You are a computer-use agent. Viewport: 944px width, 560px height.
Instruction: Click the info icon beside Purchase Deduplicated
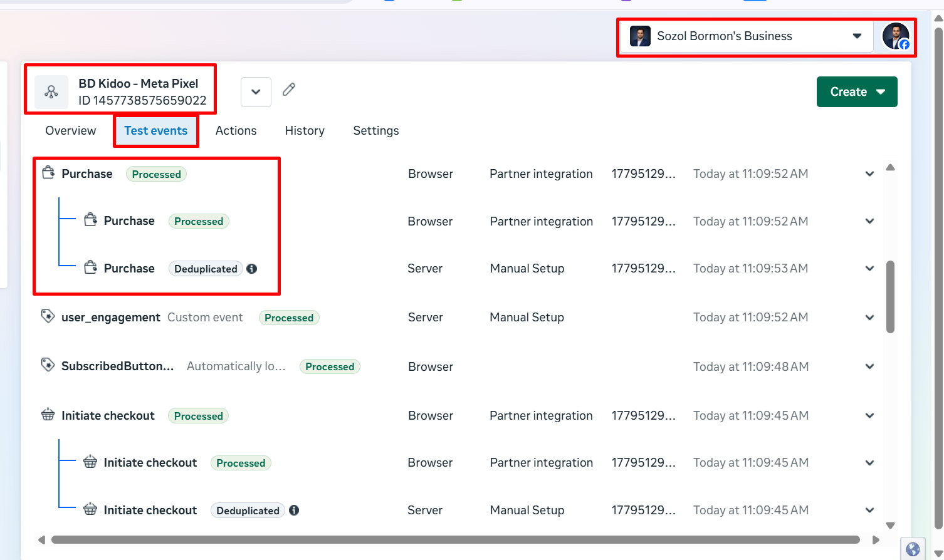pyautogui.click(x=252, y=269)
